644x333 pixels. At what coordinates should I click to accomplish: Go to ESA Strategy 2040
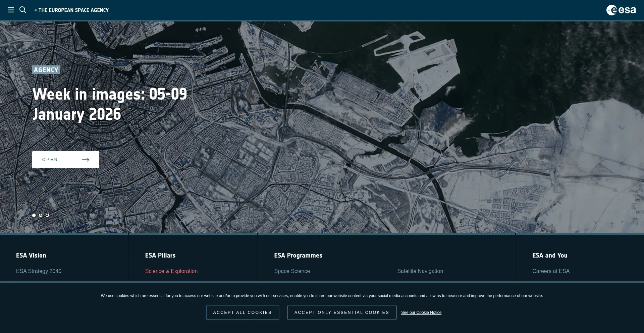[39, 271]
